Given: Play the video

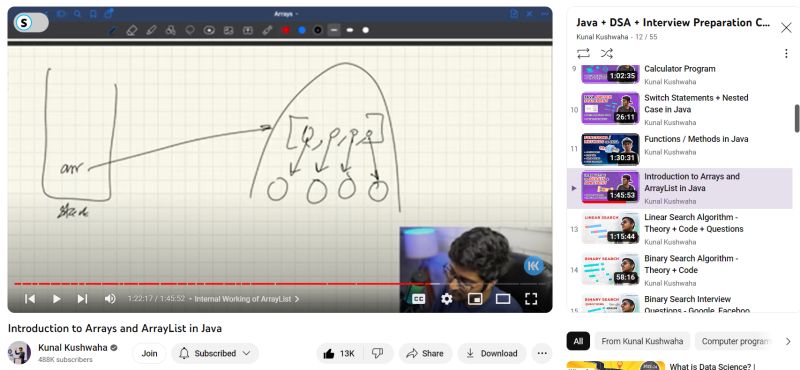Looking at the screenshot, I should click(x=57, y=299).
